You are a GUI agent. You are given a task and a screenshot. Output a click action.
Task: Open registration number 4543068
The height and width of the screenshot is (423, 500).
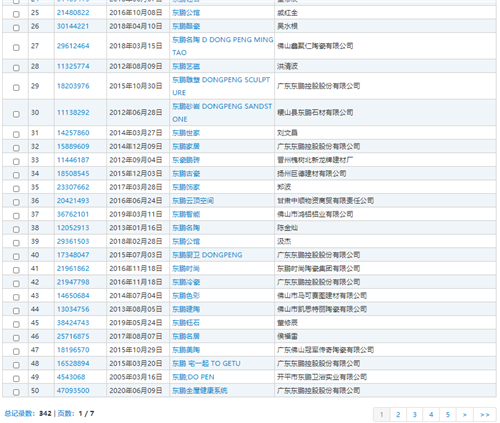tap(71, 377)
